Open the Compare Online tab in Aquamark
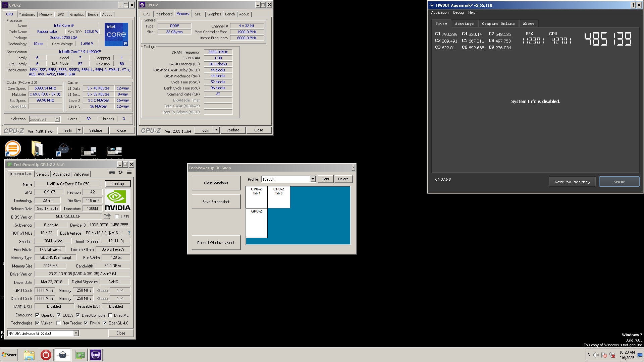The height and width of the screenshot is (362, 644). 498,24
